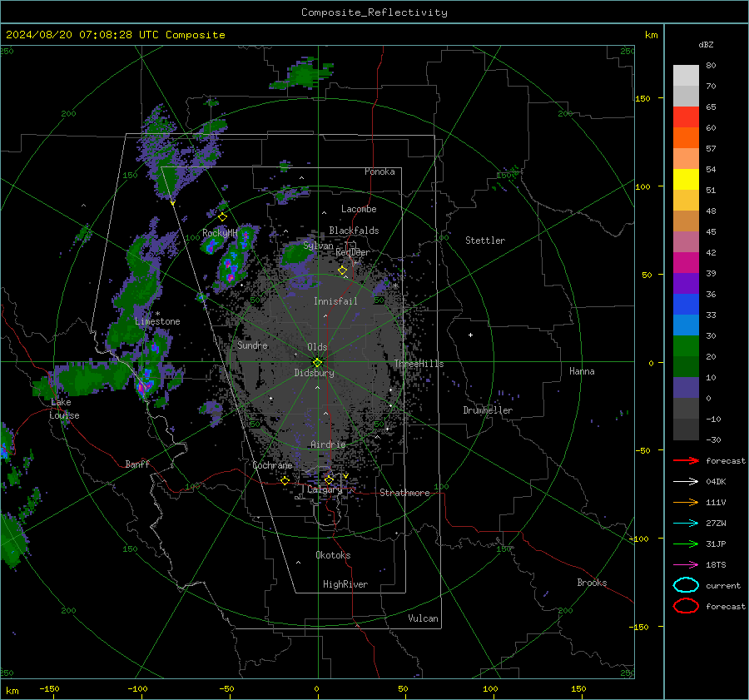Click the Composite_Reflectivity title text
Screen dimensions: 749x700
(374, 12)
